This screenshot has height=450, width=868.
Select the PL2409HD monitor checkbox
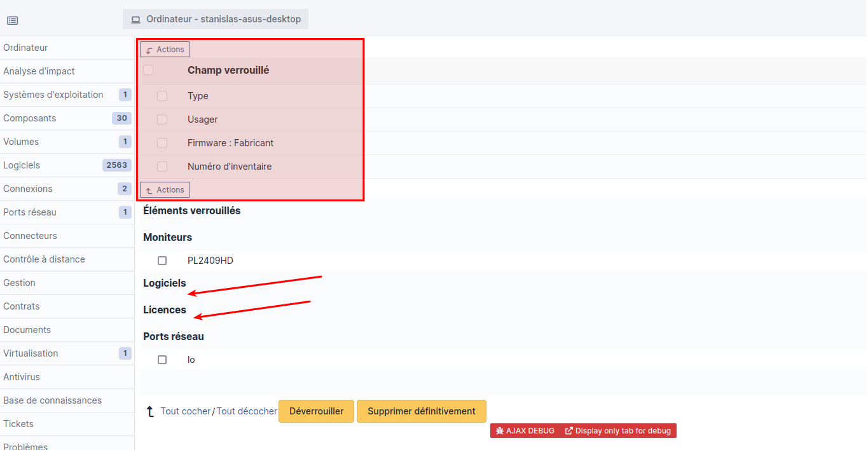(162, 261)
